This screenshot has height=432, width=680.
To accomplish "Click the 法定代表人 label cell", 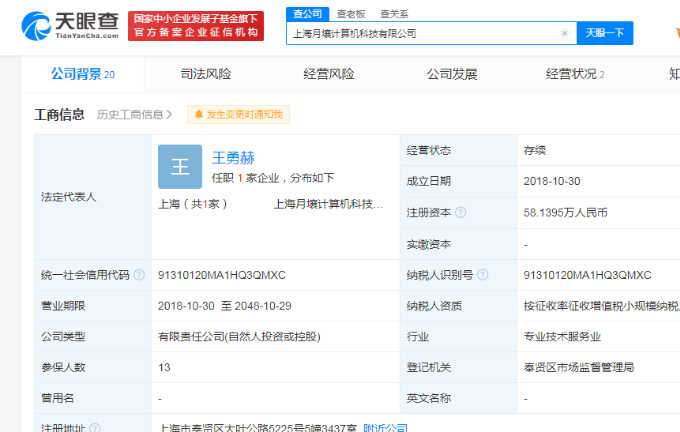I will pos(93,197).
